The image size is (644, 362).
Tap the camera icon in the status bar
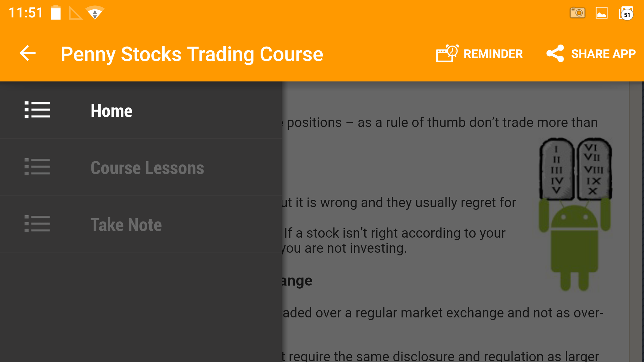[578, 12]
